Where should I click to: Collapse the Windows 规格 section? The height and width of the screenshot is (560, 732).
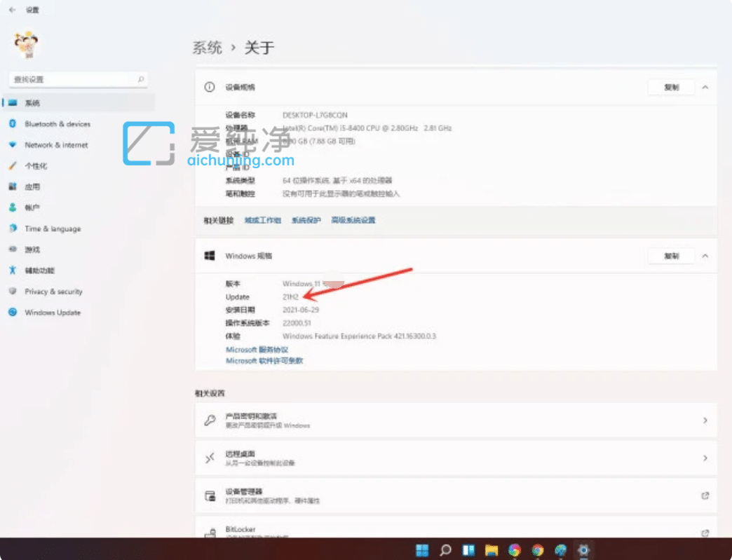(705, 256)
